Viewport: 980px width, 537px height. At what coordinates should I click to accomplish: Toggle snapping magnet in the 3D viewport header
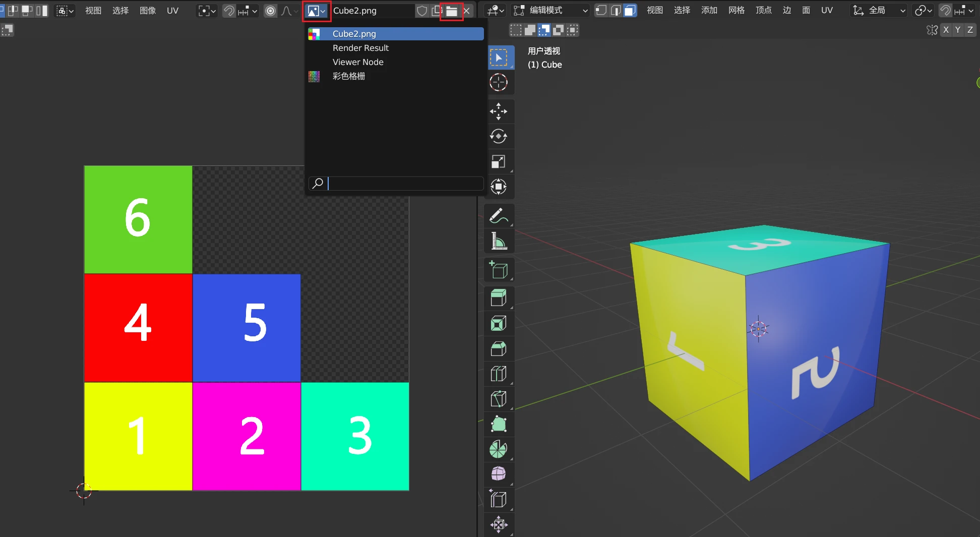click(946, 10)
